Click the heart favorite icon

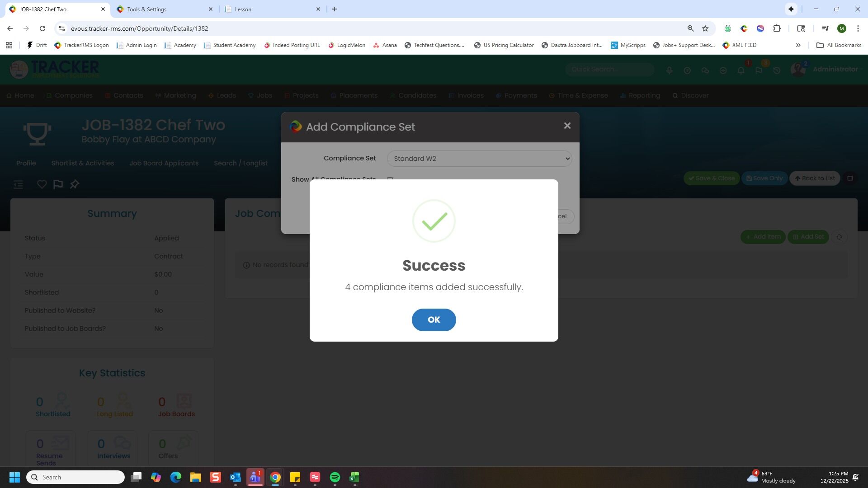[42, 184]
